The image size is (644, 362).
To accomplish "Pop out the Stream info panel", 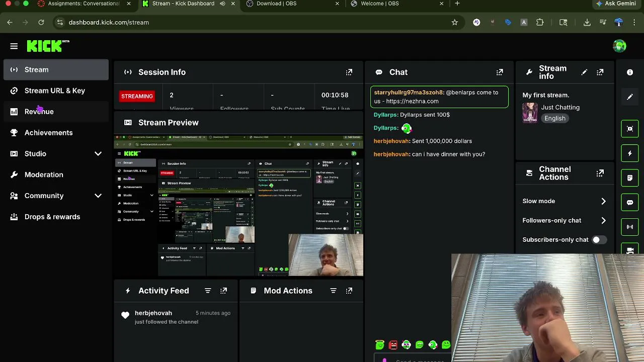I will coord(600,72).
